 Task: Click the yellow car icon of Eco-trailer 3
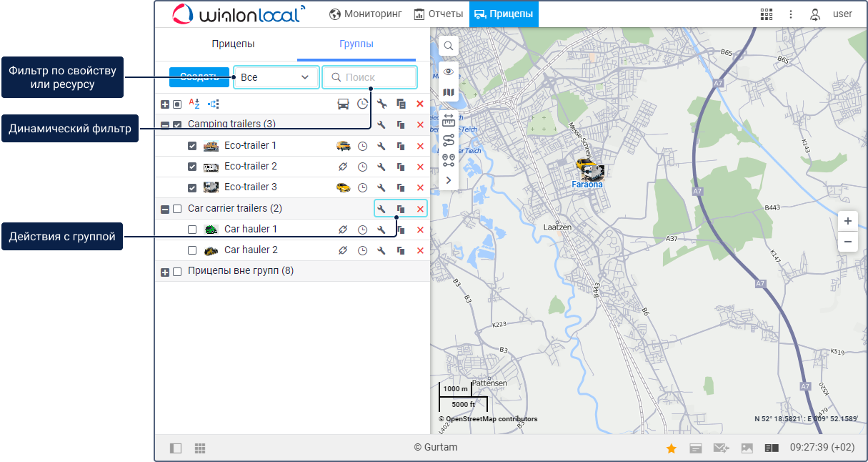coord(344,187)
